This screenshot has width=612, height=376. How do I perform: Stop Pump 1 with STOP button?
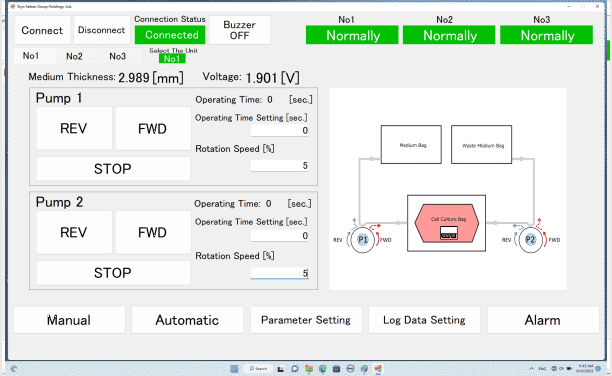coord(113,169)
